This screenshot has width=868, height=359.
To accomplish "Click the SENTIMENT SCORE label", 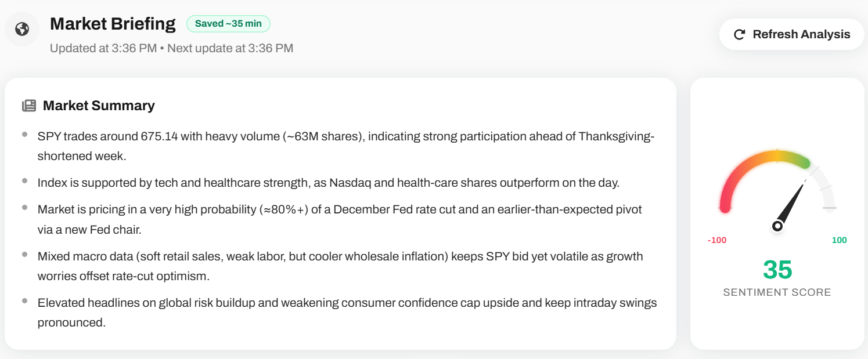I will click(777, 292).
